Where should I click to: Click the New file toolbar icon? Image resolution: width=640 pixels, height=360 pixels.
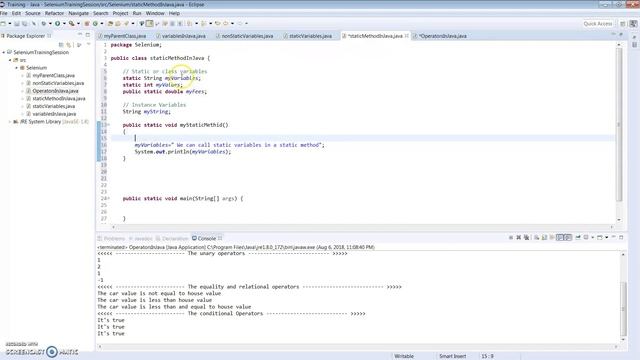3,24
